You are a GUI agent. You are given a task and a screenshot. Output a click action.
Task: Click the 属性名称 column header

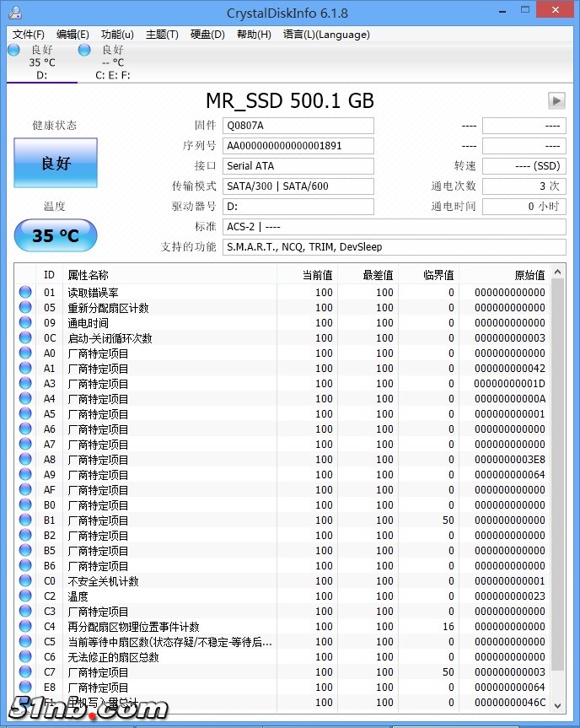[169, 275]
